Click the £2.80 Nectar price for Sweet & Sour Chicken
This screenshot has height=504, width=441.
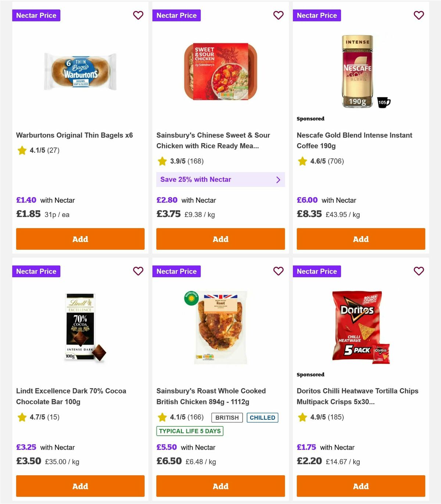(x=167, y=200)
